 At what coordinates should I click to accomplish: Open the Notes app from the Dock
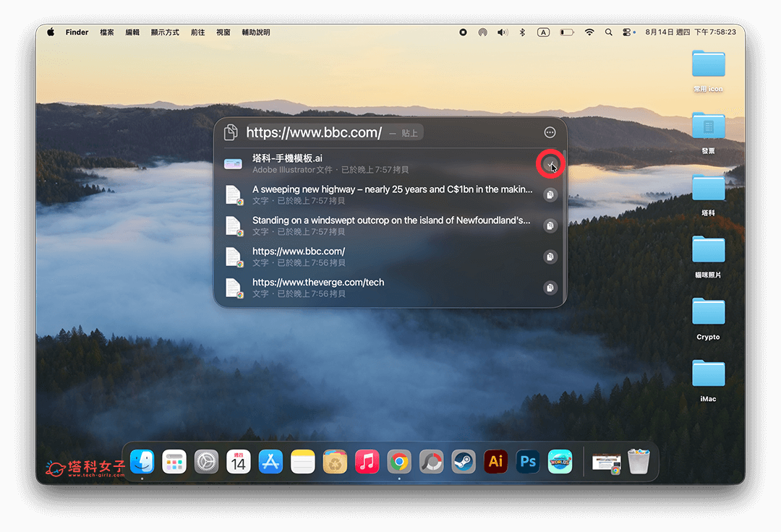tap(303, 461)
